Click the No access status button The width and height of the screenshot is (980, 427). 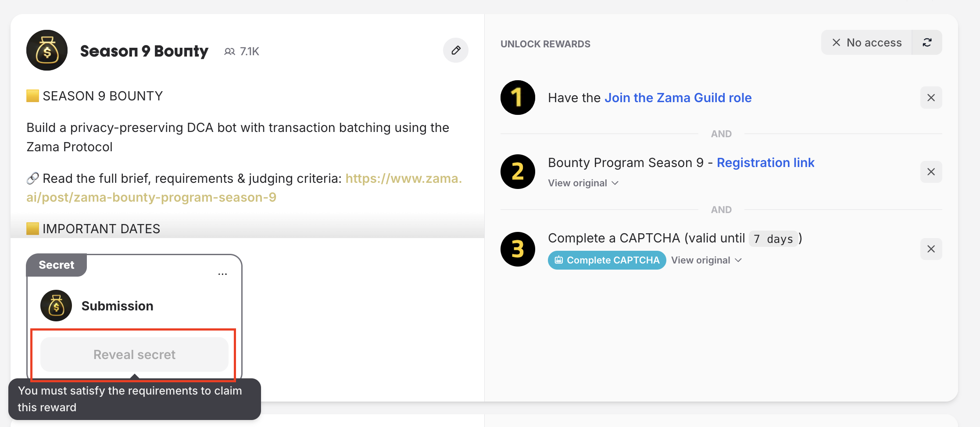tap(867, 43)
